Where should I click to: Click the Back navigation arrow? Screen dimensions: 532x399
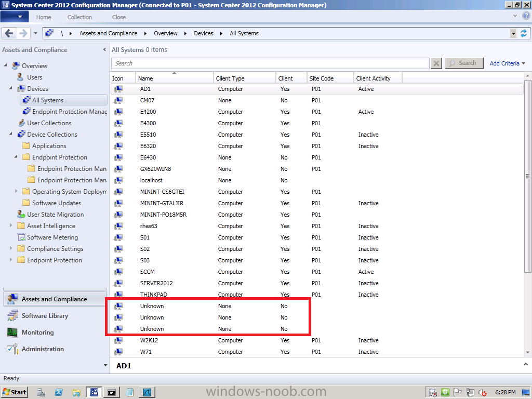click(x=9, y=33)
